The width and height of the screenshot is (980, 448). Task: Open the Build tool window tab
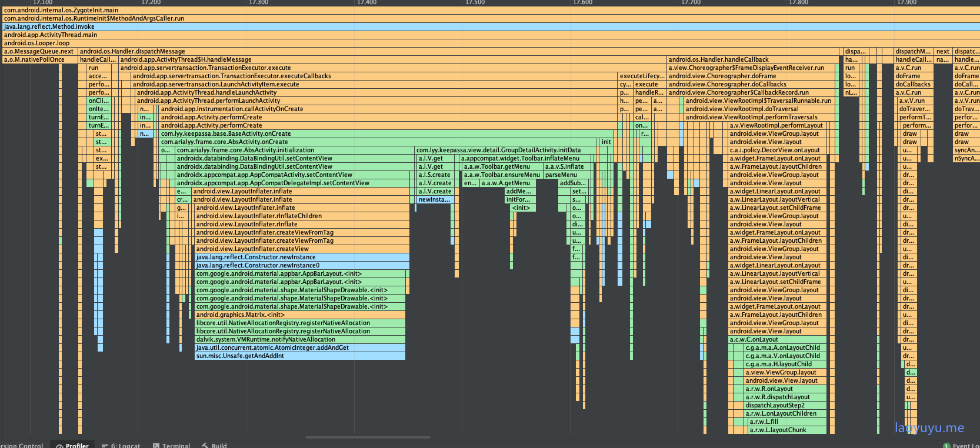(214, 445)
